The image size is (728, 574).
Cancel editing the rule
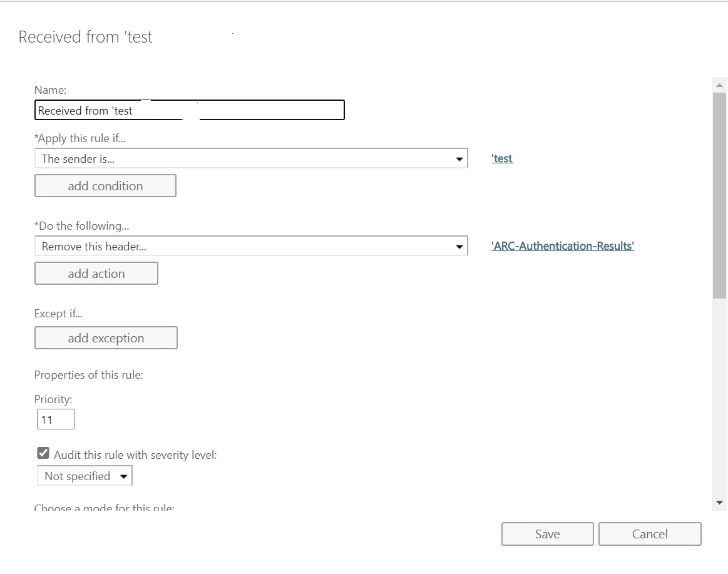[x=649, y=533]
